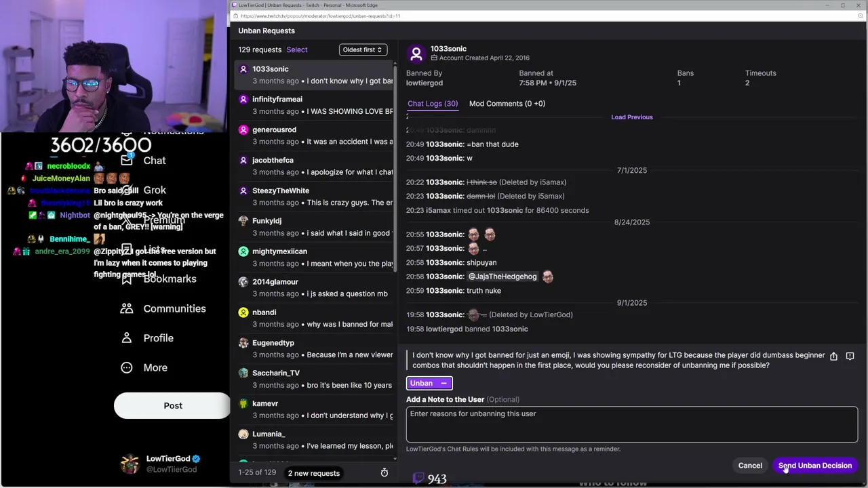Click the LowTierGod account avatar at bottom left

(x=130, y=464)
